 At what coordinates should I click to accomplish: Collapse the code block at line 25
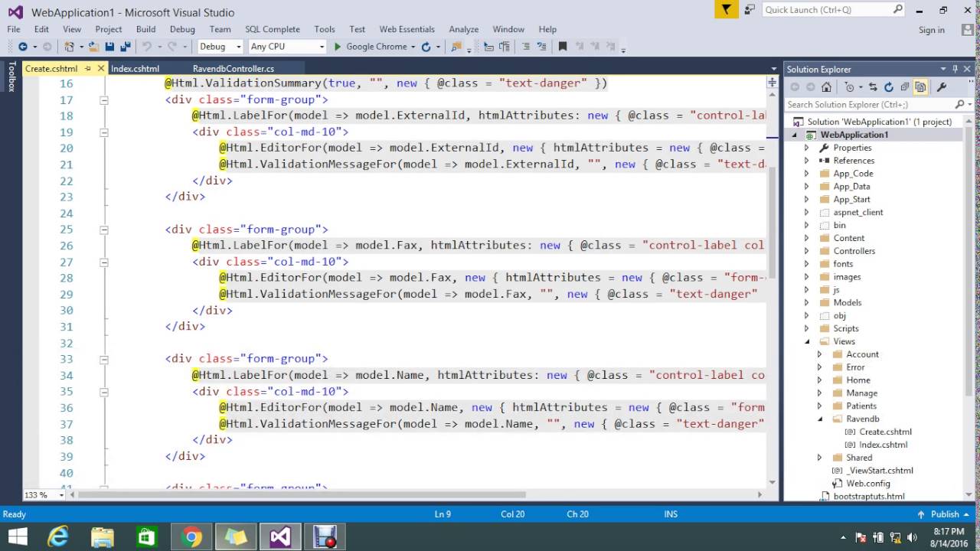point(103,229)
